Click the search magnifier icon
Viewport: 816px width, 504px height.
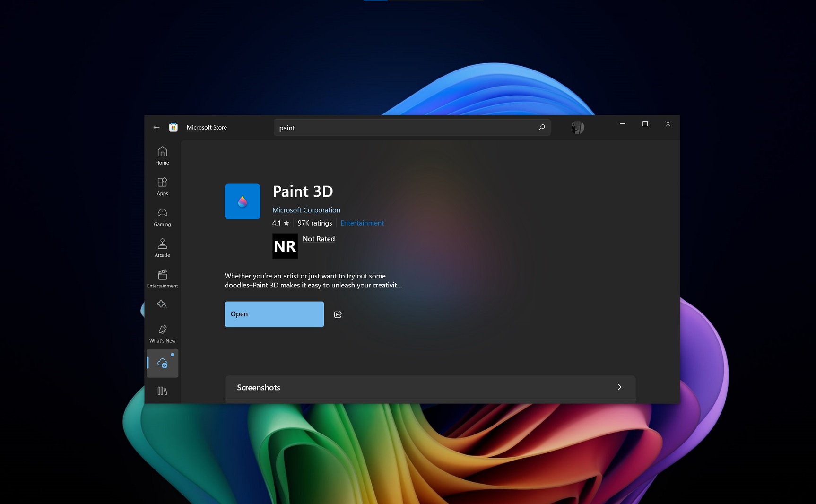(x=542, y=128)
